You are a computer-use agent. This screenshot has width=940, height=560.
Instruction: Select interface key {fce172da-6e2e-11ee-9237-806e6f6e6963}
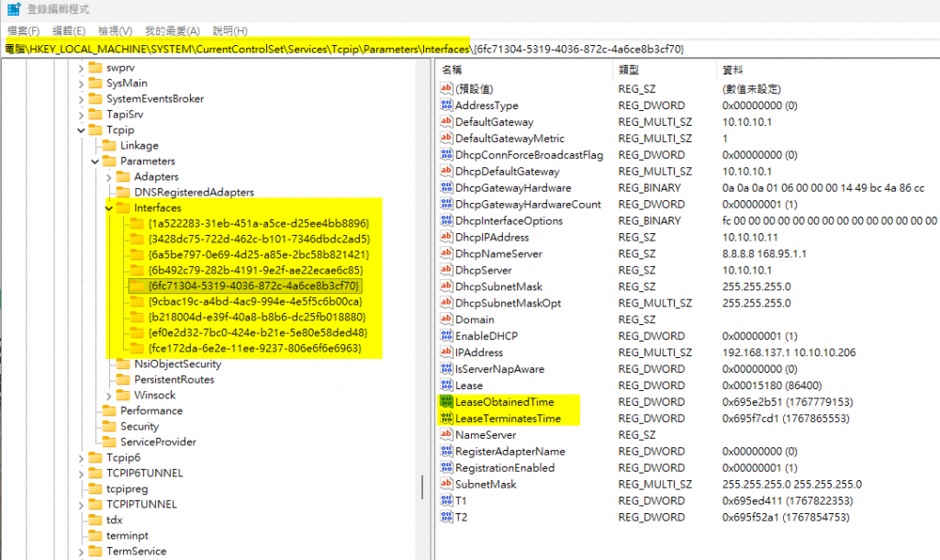(x=255, y=348)
